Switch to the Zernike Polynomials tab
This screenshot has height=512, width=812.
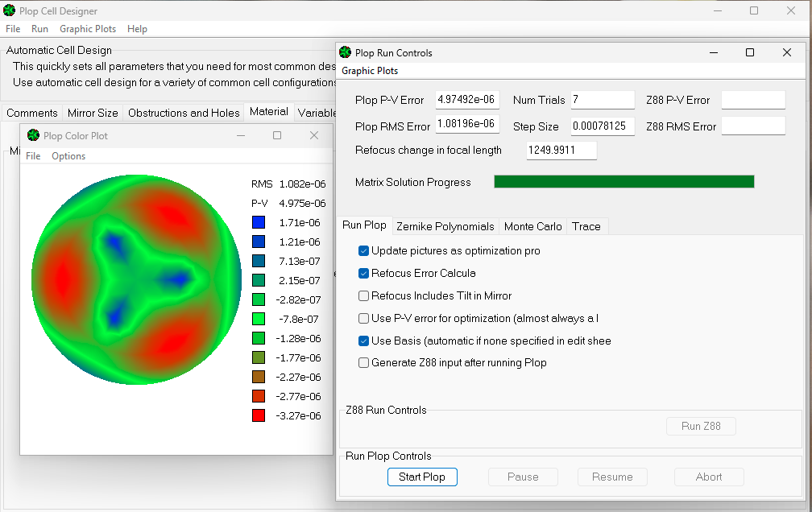pos(445,226)
